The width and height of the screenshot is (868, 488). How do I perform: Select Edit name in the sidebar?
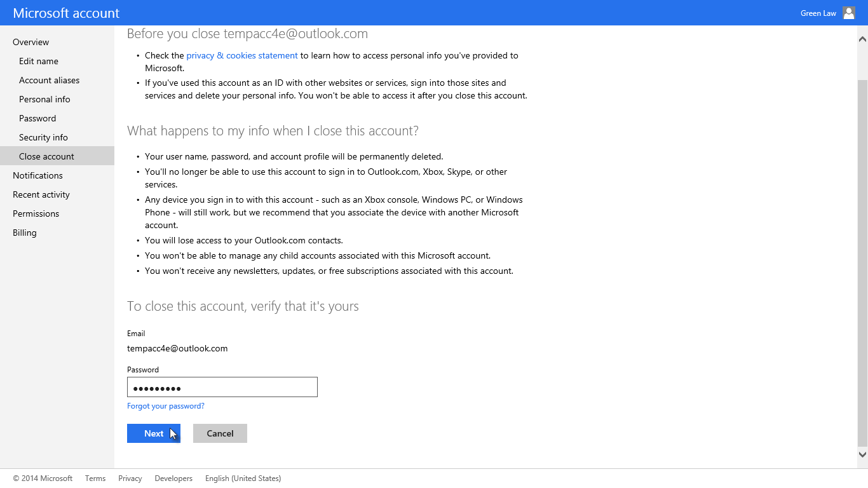[39, 61]
